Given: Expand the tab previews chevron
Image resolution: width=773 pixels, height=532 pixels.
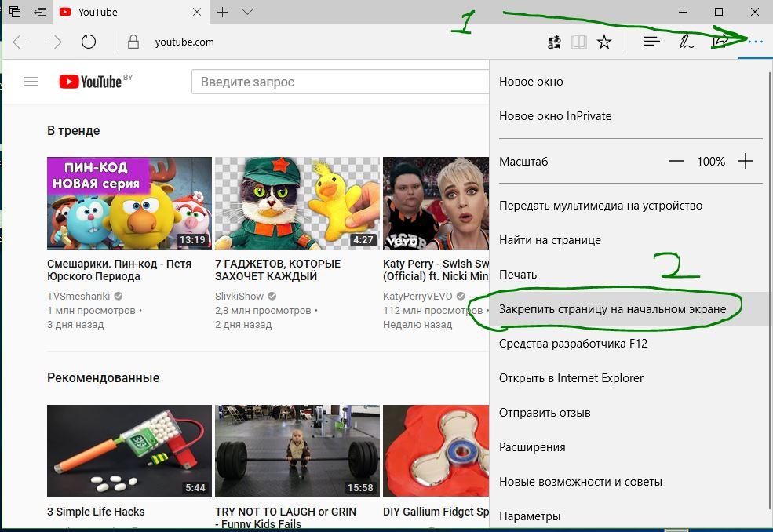Looking at the screenshot, I should point(247,12).
